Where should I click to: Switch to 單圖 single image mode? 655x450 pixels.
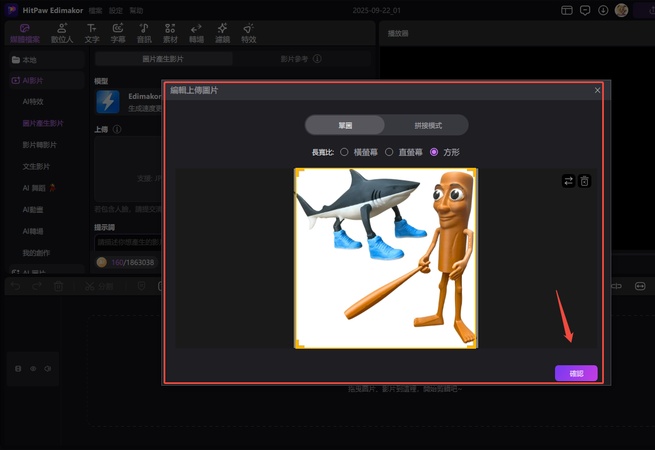345,125
